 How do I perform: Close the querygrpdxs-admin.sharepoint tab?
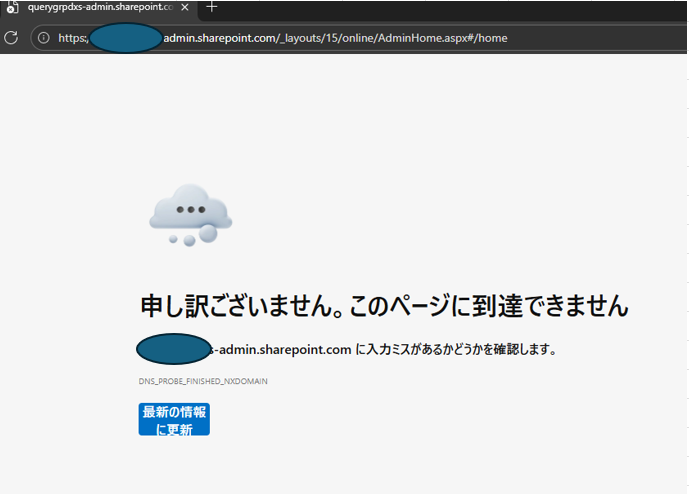pyautogui.click(x=185, y=7)
